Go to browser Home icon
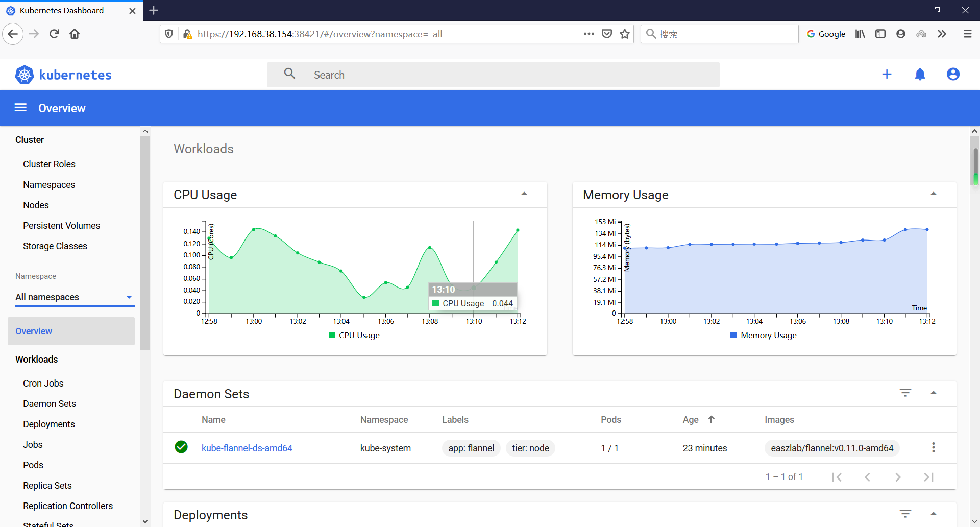Viewport: 980px width, 527px height. [x=75, y=34]
